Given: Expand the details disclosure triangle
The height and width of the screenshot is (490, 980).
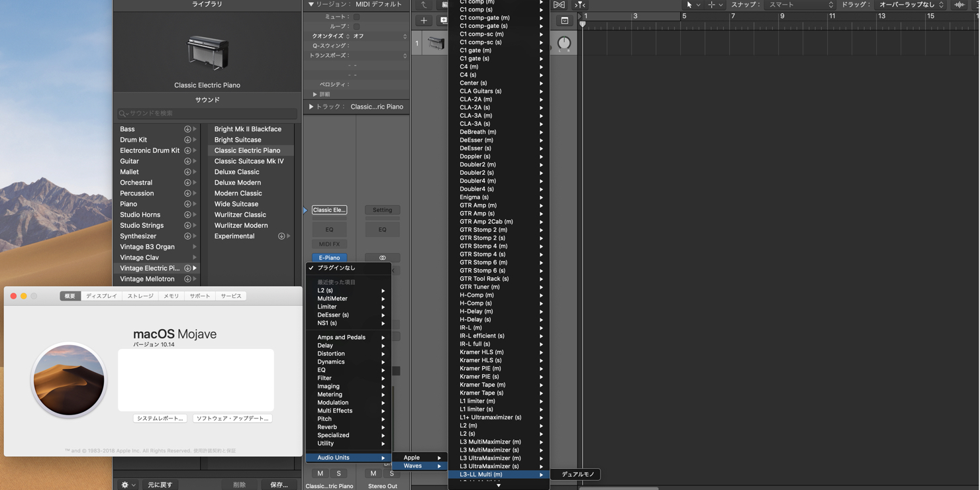Looking at the screenshot, I should click(315, 94).
